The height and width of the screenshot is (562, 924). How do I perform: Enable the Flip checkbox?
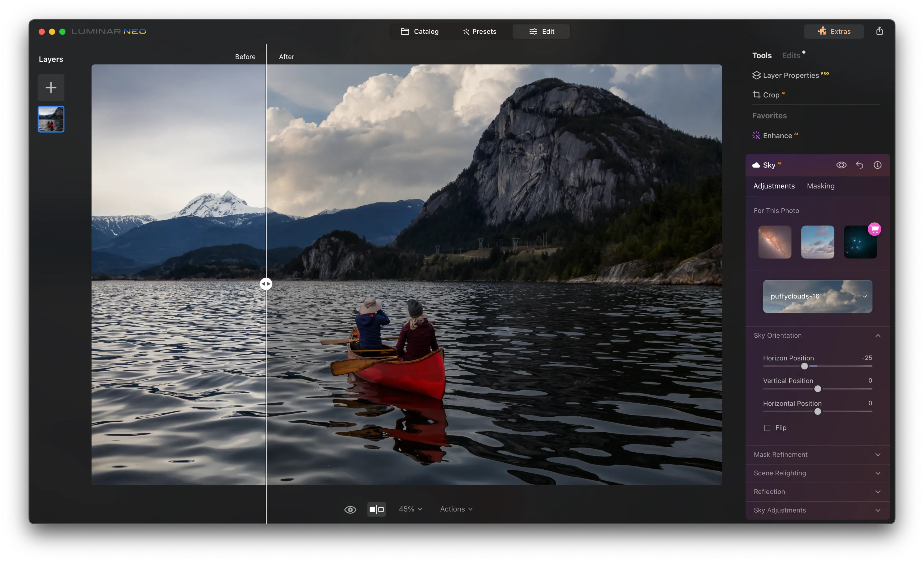coord(767,428)
